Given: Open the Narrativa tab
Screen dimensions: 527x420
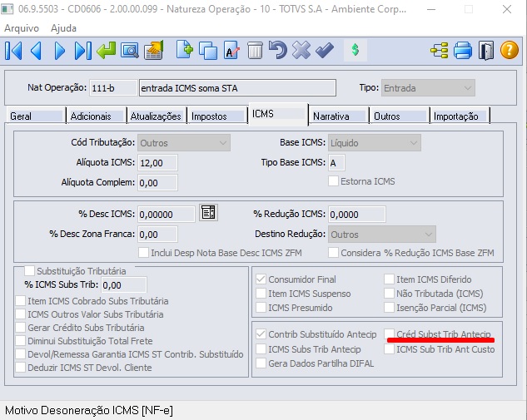Looking at the screenshot, I should point(339,116).
